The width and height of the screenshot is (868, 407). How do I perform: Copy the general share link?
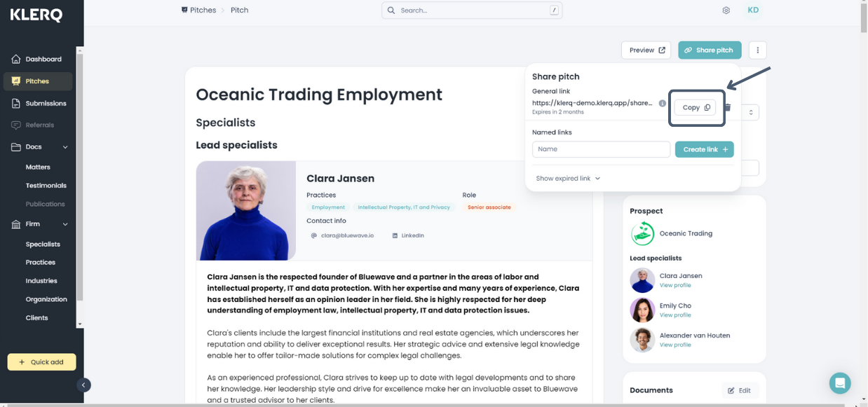(x=696, y=107)
